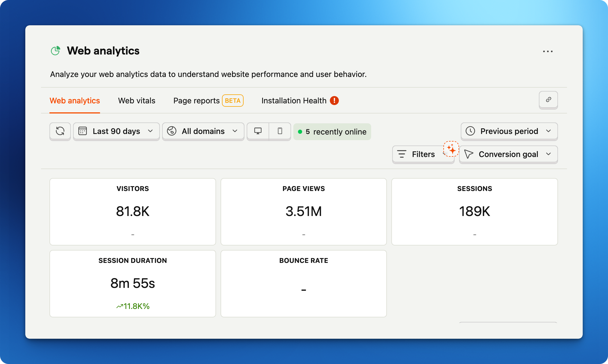The width and height of the screenshot is (608, 364).
Task: Toggle mobile device filtering
Action: point(280,131)
